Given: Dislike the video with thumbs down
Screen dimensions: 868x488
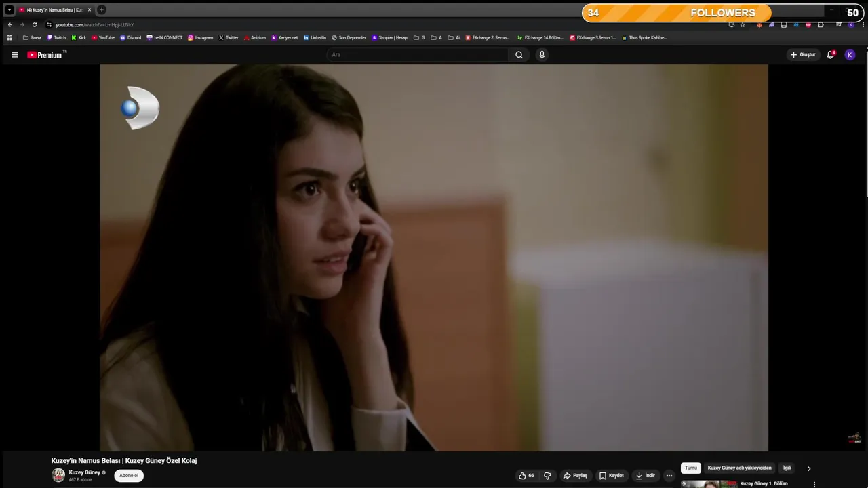Looking at the screenshot, I should 547,476.
